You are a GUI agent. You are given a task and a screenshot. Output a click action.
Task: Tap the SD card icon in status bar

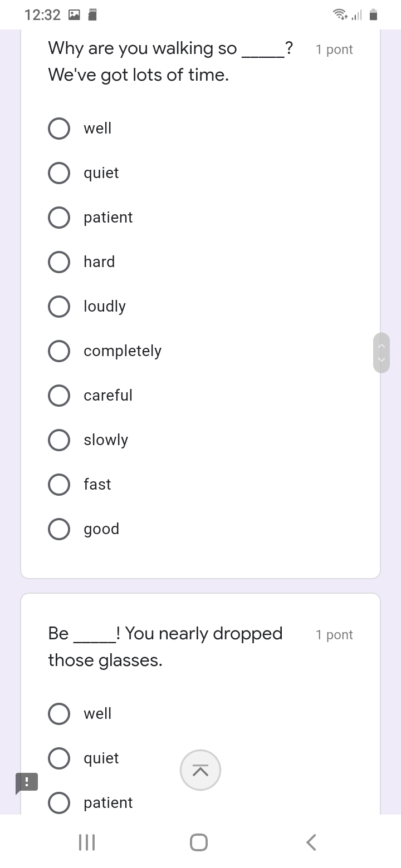[93, 15]
